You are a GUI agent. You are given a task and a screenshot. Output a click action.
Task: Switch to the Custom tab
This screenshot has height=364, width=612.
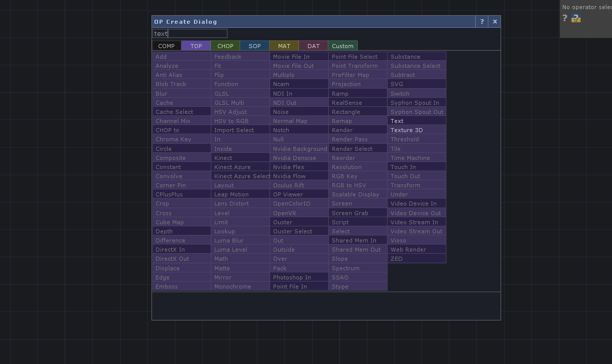[343, 46]
